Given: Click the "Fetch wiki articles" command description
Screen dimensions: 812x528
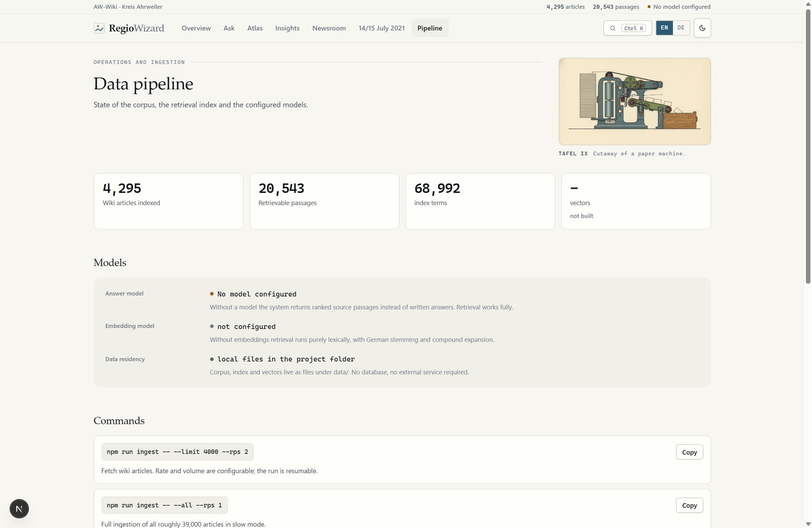Looking at the screenshot, I should [209, 471].
